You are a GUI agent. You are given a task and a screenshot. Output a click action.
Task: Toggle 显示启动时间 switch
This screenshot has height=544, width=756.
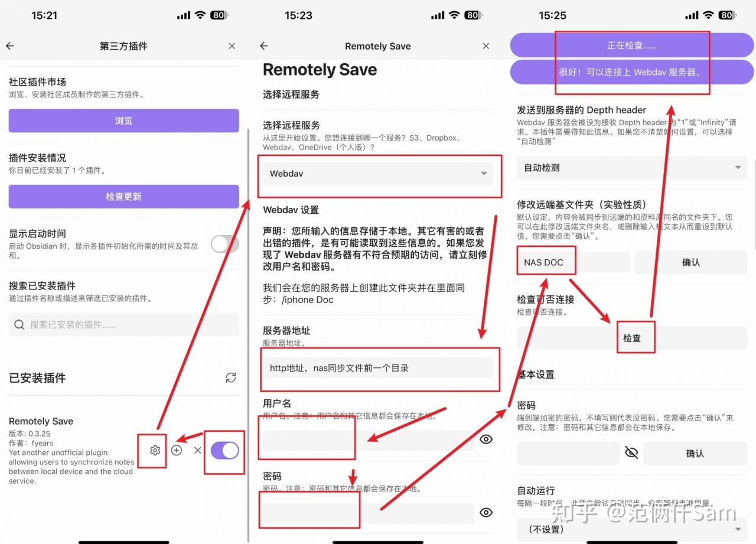(225, 244)
